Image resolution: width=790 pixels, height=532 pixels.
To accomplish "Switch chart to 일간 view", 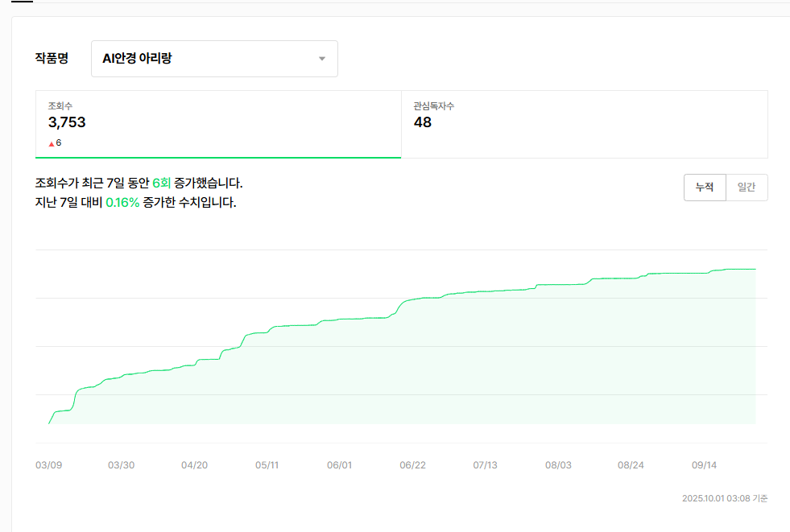I will 747,187.
